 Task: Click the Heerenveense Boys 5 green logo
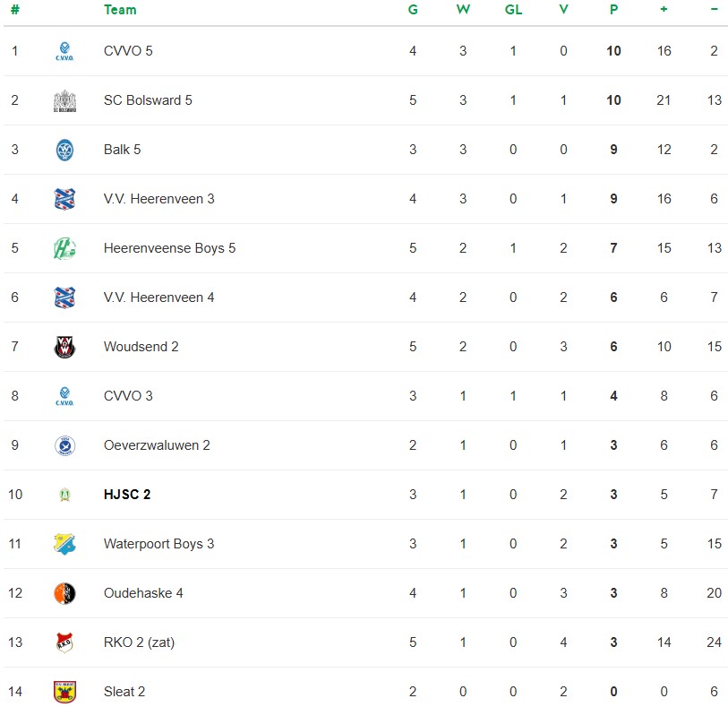[x=64, y=248]
